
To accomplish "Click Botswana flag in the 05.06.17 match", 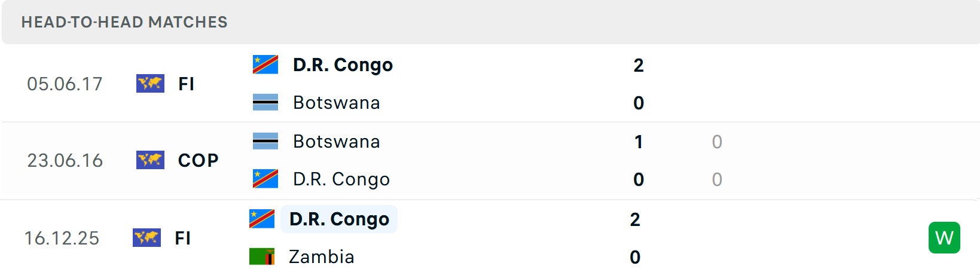I will point(265,103).
